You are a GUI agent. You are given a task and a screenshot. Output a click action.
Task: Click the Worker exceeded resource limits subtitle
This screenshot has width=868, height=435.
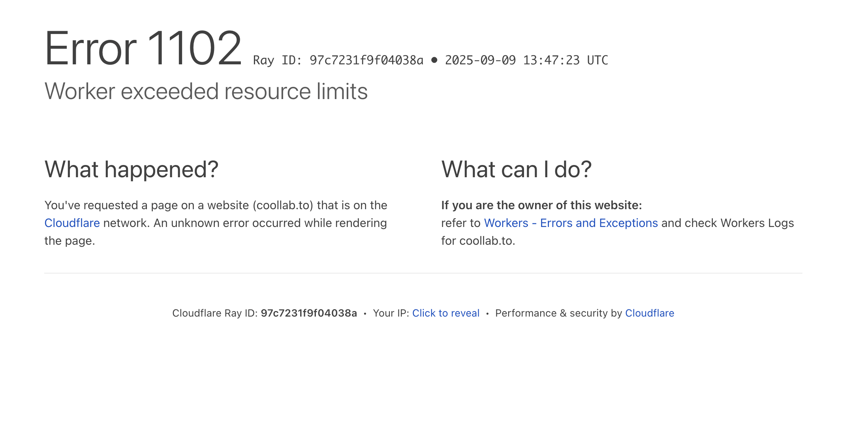coord(206,92)
